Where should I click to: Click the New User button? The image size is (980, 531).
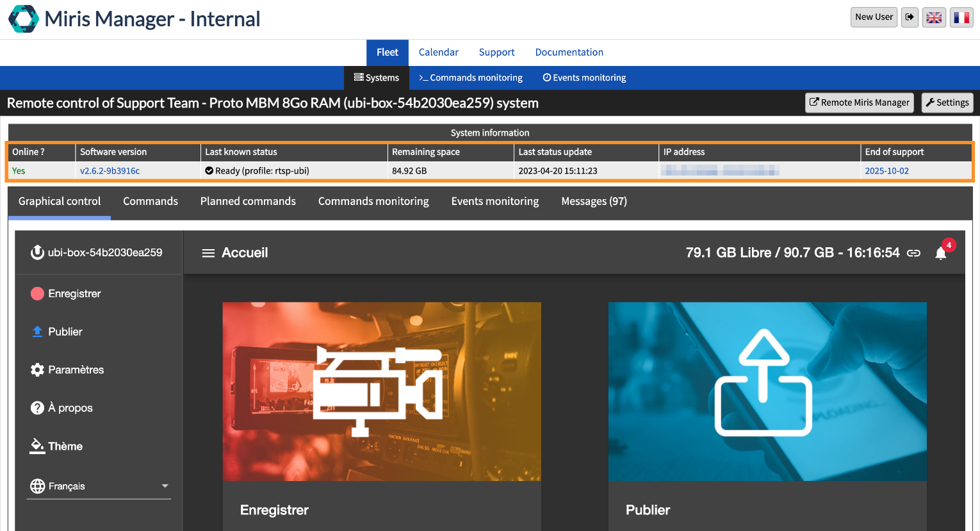[x=874, y=17]
